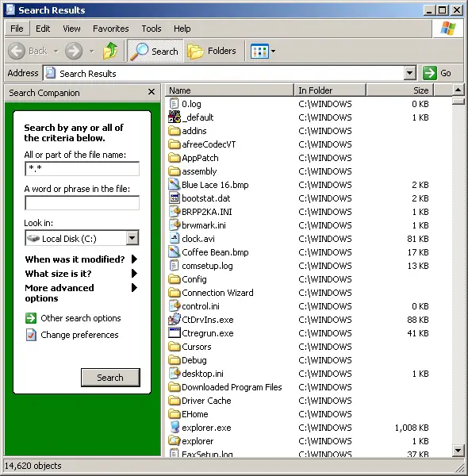Select the BRPP2KA.INI file icon
The width and height of the screenshot is (468, 476).
(x=175, y=212)
